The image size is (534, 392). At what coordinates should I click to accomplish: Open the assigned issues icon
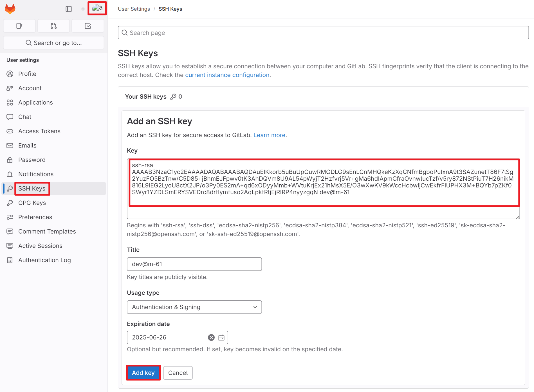coord(19,26)
